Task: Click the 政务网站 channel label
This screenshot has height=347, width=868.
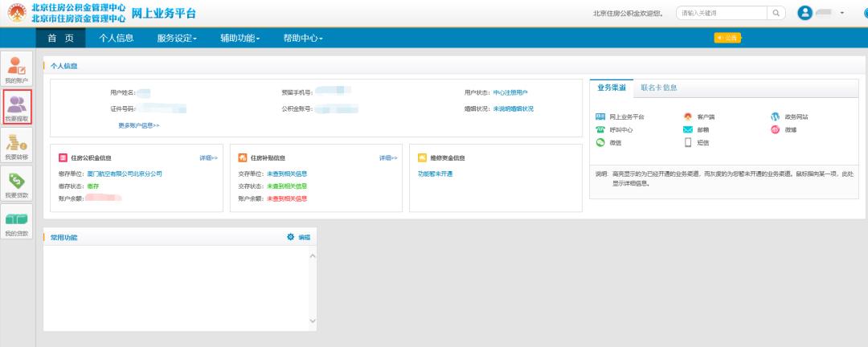Action: pos(796,117)
